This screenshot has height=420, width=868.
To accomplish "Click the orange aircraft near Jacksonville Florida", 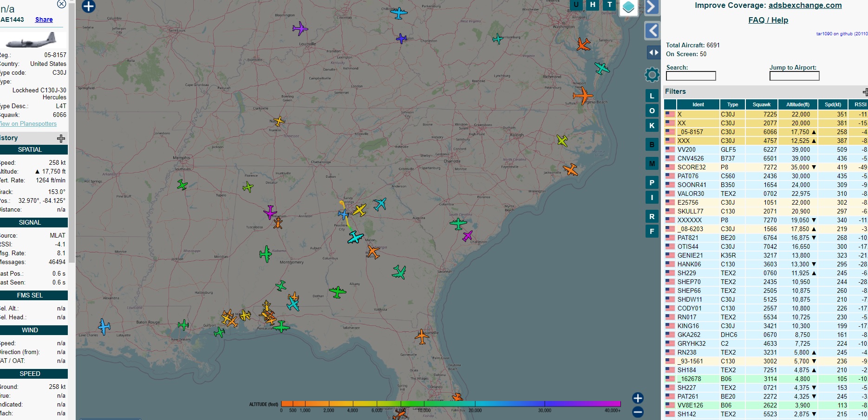I will point(422,336).
